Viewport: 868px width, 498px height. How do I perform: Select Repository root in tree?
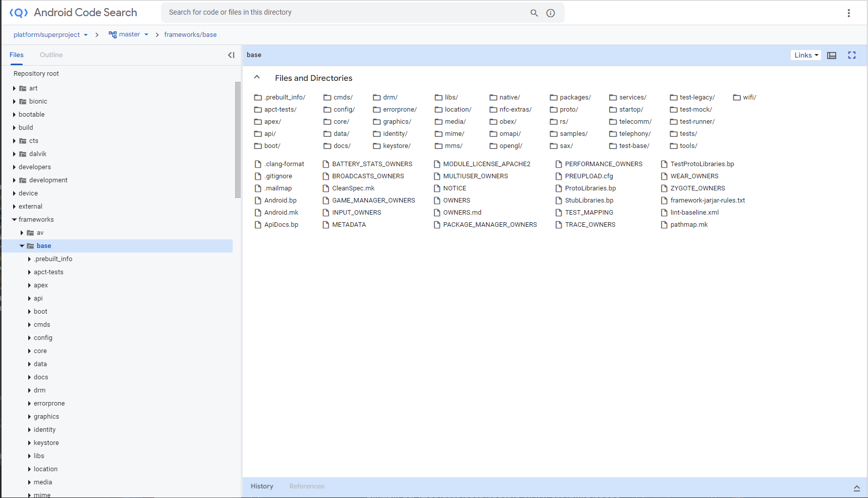(36, 74)
